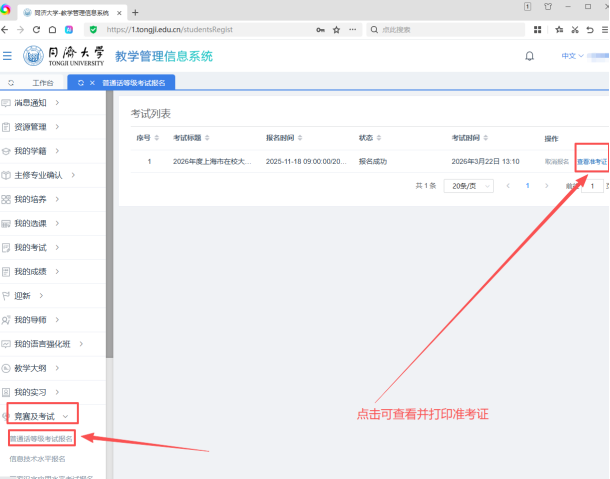Sort the table by 序号 column
Screen dimensions: 610x479
[157, 138]
